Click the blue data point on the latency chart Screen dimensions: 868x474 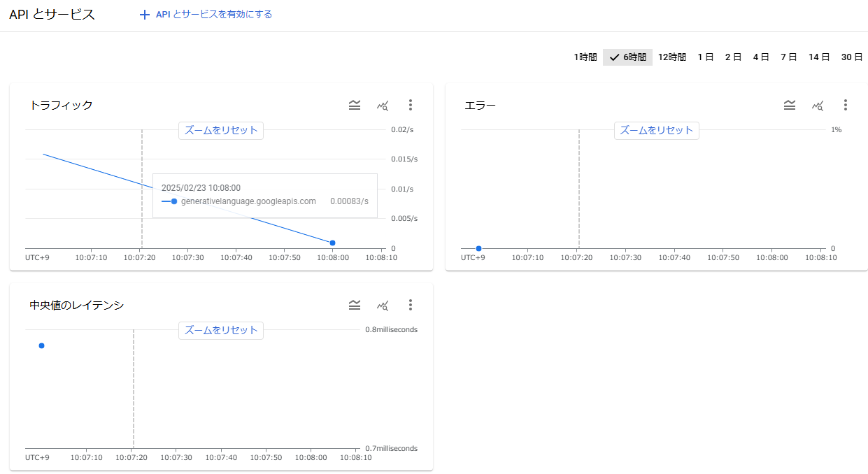pos(41,345)
